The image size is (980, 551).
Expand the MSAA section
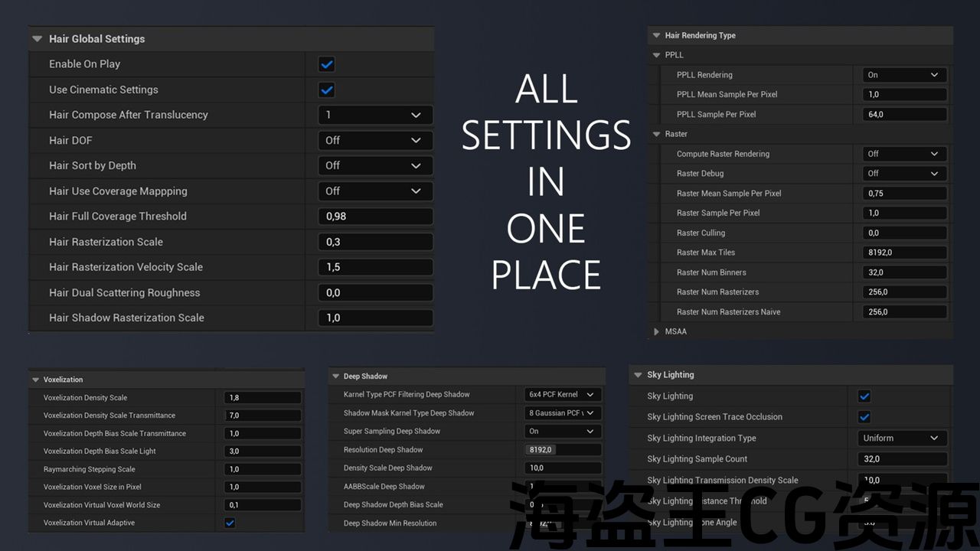[656, 331]
